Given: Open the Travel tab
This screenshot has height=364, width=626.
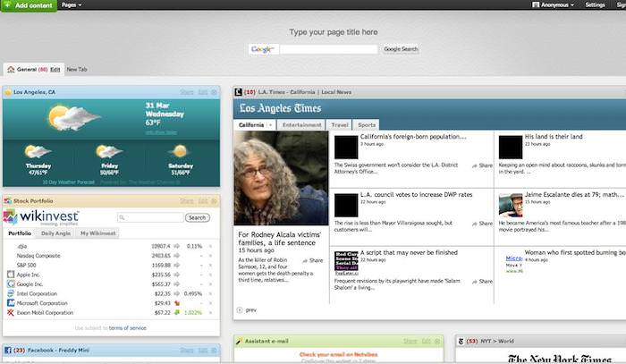Looking at the screenshot, I should tap(340, 125).
